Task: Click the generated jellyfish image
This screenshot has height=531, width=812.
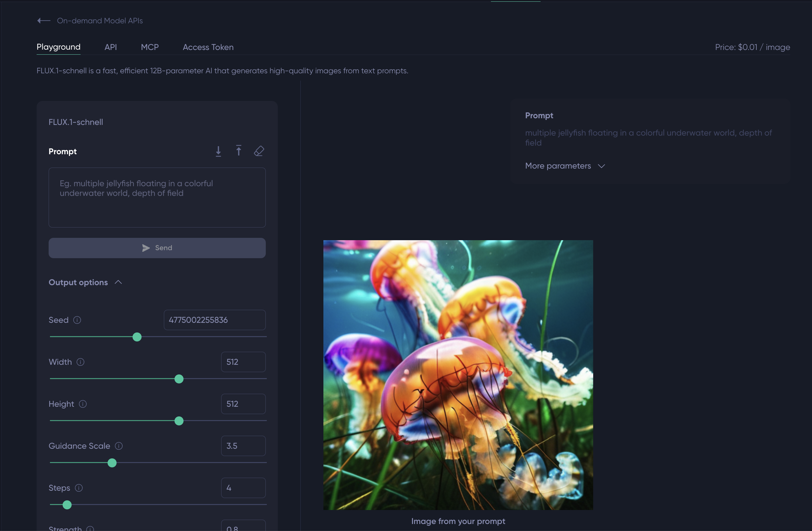Action: click(x=458, y=375)
